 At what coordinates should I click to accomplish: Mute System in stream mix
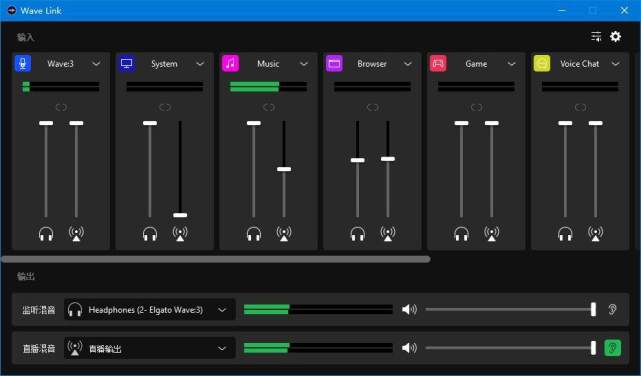click(180, 234)
